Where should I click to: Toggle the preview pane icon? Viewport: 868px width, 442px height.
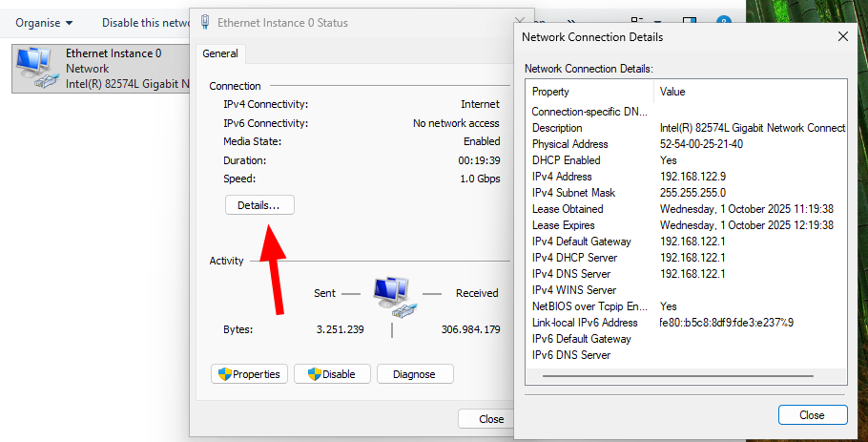690,21
